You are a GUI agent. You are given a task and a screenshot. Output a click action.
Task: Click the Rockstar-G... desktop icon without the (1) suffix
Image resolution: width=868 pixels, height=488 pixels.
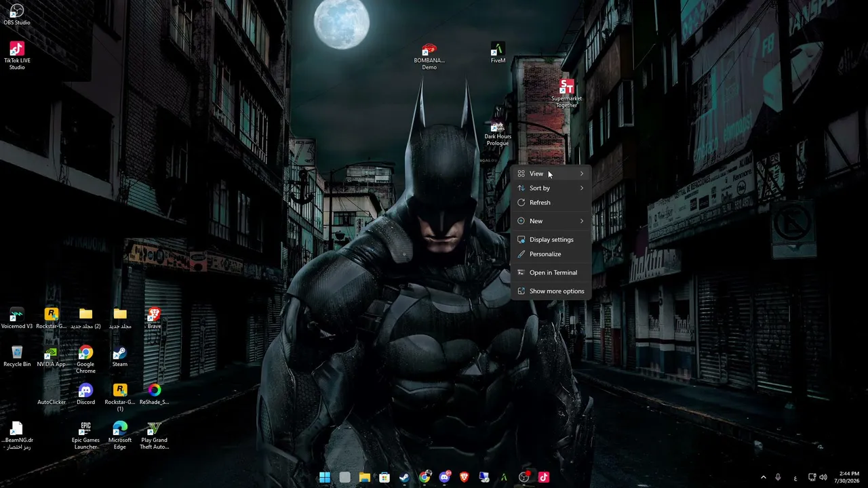tap(52, 319)
